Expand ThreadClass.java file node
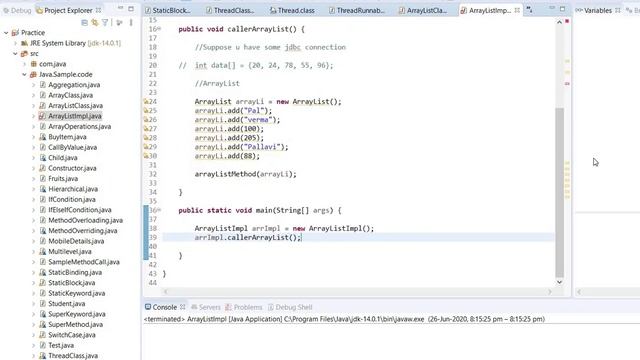 pos(33,356)
